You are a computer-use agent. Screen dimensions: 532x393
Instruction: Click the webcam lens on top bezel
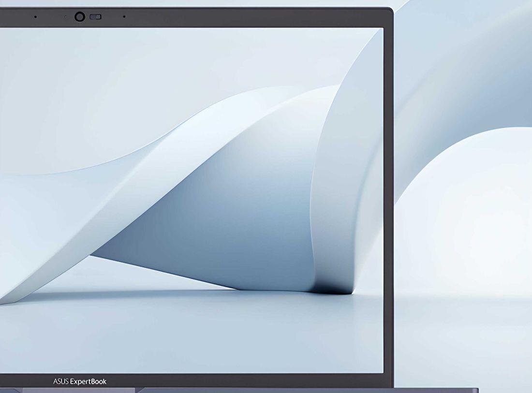pyautogui.click(x=80, y=17)
